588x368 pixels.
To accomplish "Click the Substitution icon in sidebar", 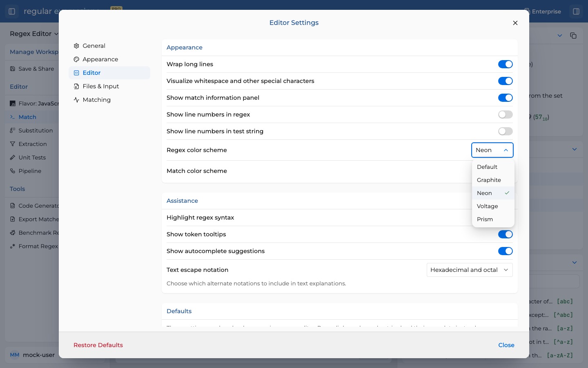I will click(13, 130).
